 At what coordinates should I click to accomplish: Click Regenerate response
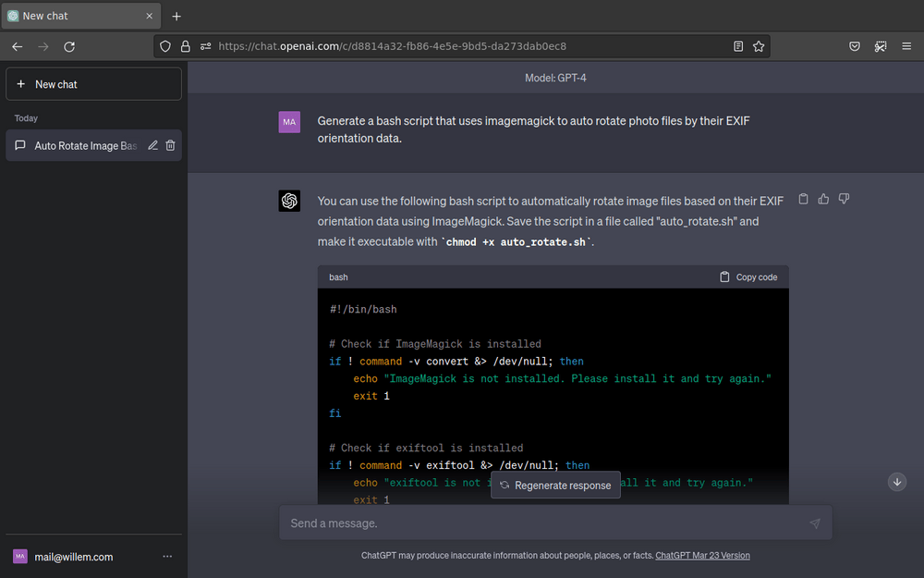point(555,485)
